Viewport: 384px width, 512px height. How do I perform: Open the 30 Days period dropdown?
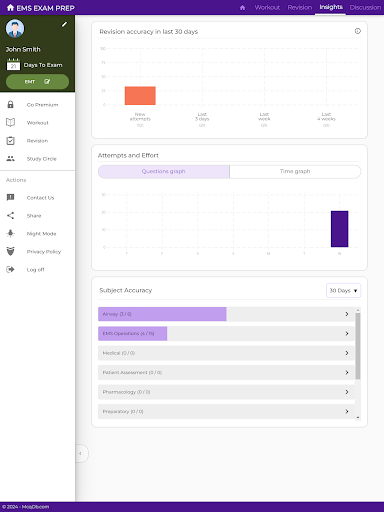pyautogui.click(x=343, y=290)
